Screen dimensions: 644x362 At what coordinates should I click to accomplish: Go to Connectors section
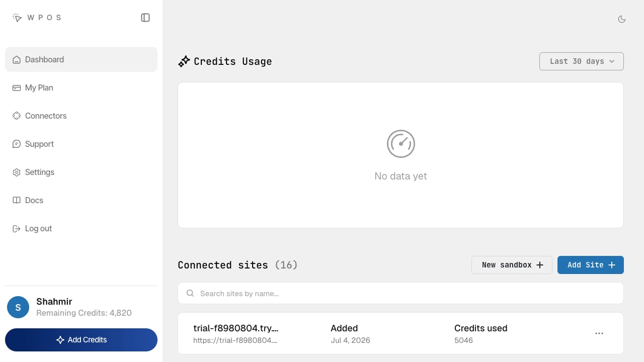pyautogui.click(x=81, y=116)
